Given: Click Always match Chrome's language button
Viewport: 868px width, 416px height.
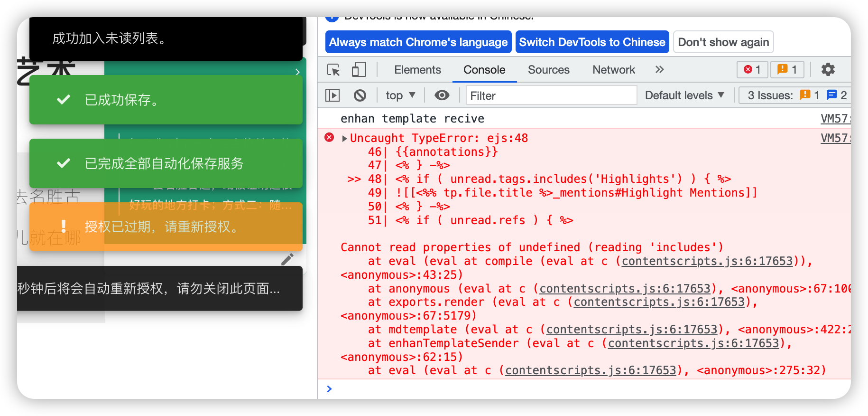Looking at the screenshot, I should pos(418,42).
